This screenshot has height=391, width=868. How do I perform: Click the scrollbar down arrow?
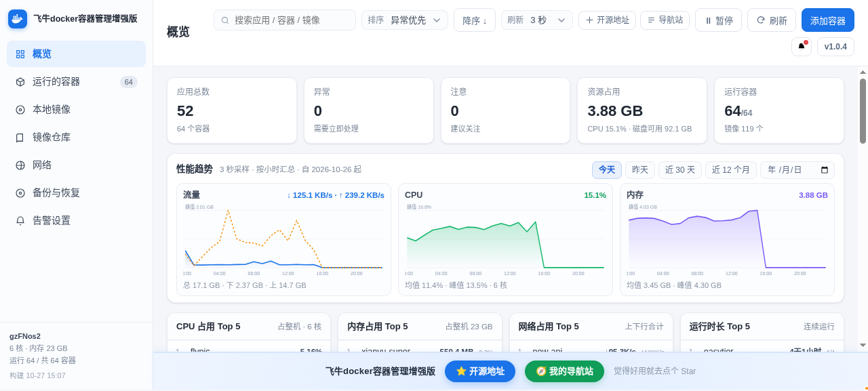tap(863, 345)
